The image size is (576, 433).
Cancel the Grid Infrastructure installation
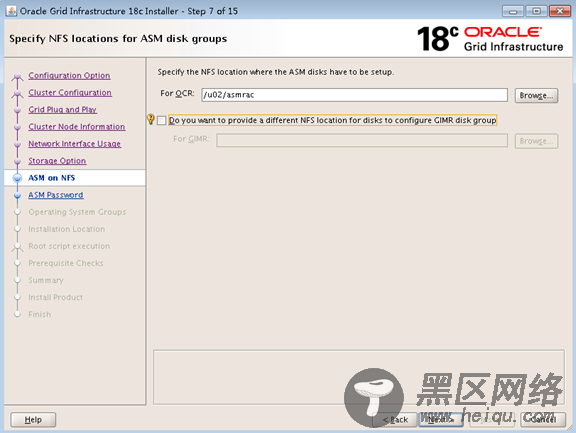[x=543, y=419]
